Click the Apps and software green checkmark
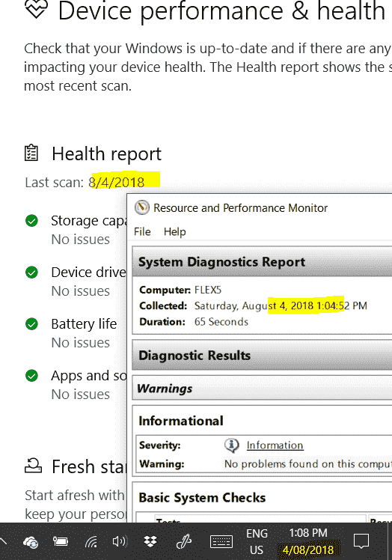Image resolution: width=392 pixels, height=560 pixels. (x=31, y=376)
